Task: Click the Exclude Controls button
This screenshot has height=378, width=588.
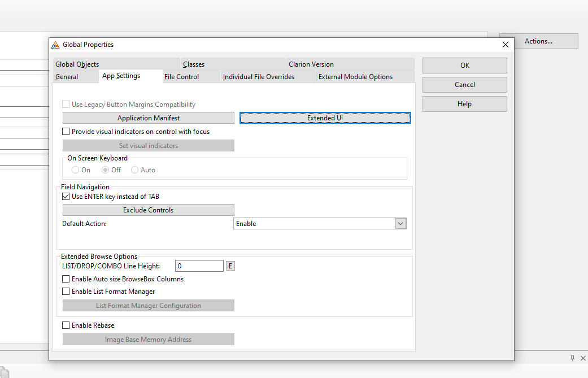Action: click(149, 210)
